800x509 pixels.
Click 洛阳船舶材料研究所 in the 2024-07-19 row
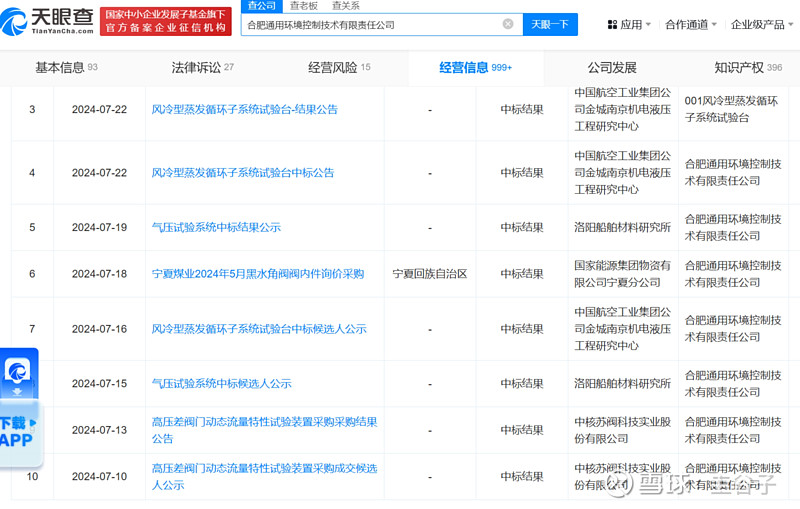coord(622,227)
